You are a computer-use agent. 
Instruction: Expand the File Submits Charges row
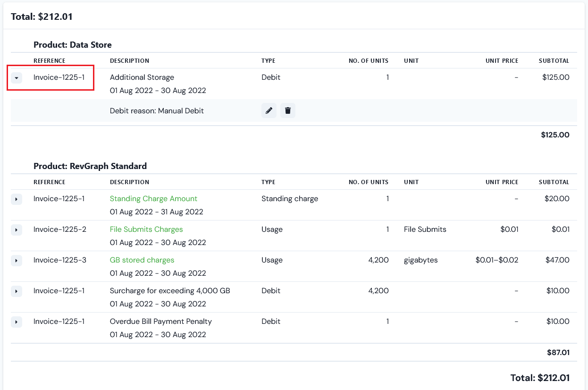16,229
